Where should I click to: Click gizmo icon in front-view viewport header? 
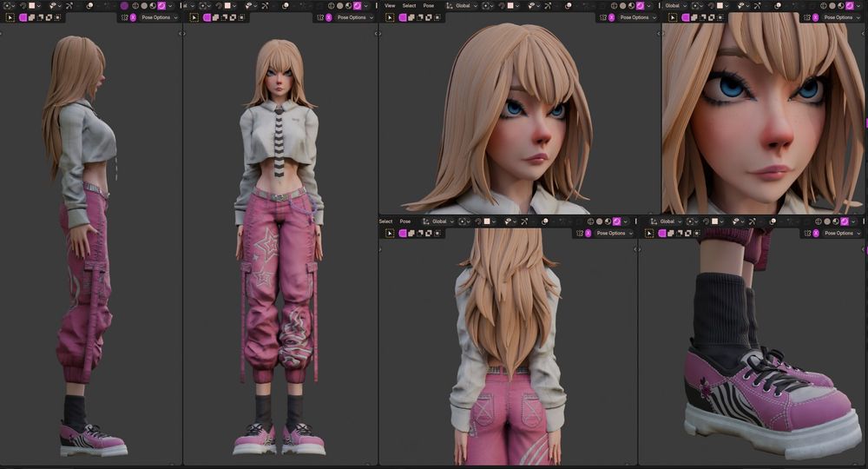click(x=265, y=5)
